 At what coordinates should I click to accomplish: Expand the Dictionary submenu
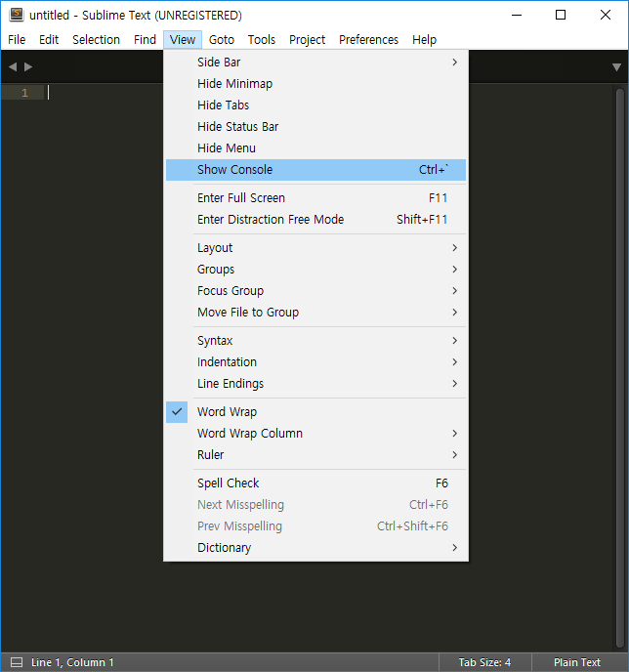[315, 548]
